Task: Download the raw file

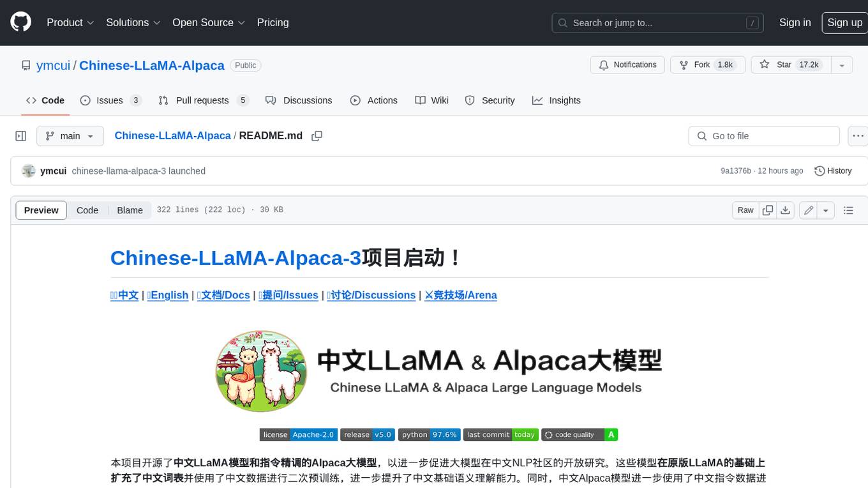Action: click(x=786, y=210)
